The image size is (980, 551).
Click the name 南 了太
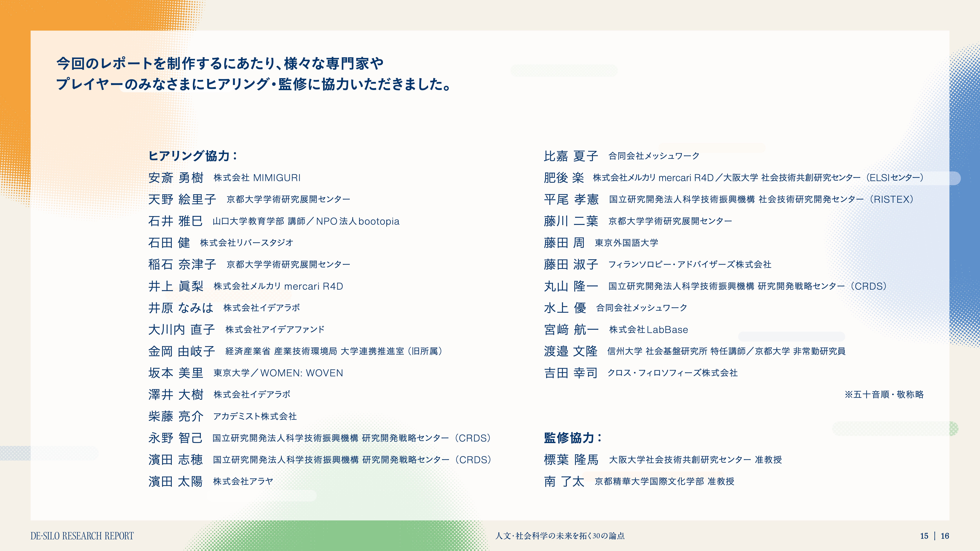pyautogui.click(x=564, y=481)
